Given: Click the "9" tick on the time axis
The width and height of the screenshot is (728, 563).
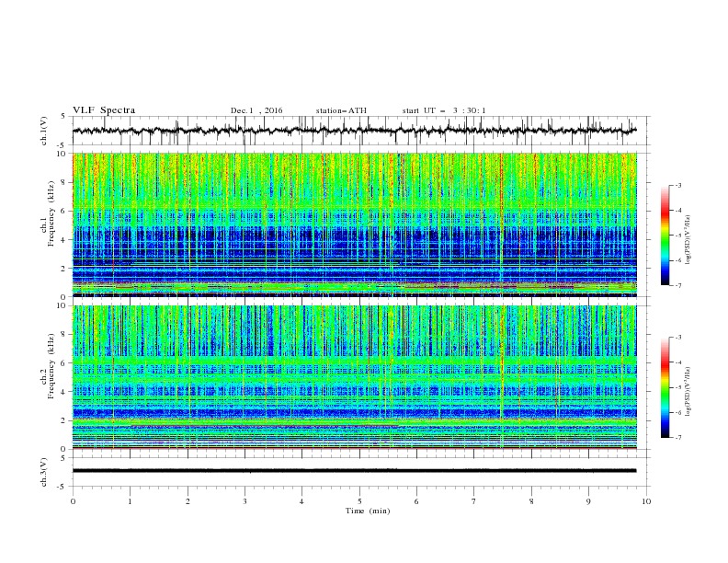Looking at the screenshot, I should pyautogui.click(x=588, y=501).
